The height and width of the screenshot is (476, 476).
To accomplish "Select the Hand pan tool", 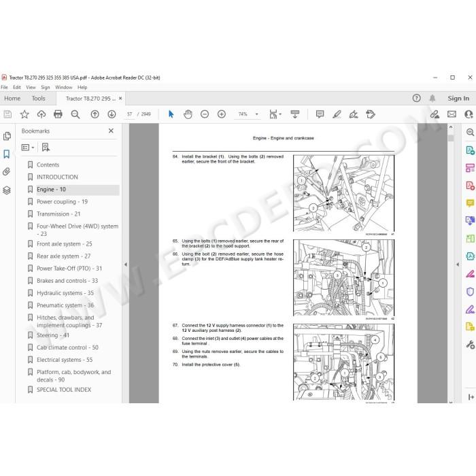I will tap(188, 114).
